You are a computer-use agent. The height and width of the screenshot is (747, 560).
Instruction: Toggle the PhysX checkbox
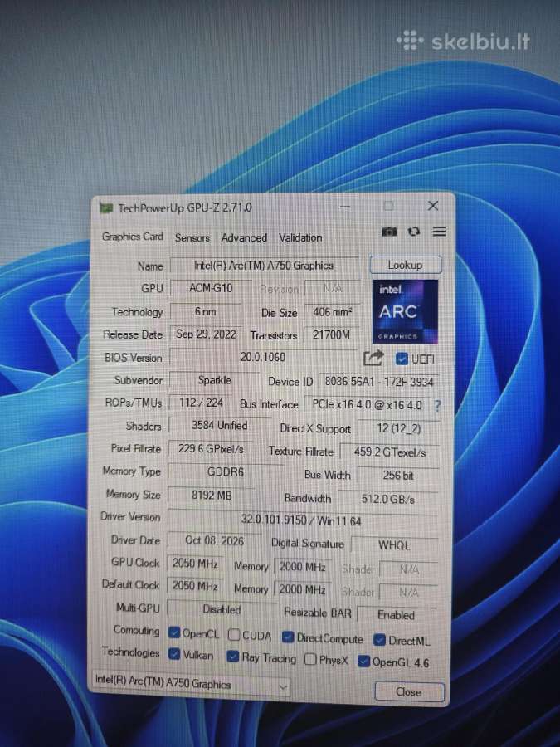pos(310,659)
